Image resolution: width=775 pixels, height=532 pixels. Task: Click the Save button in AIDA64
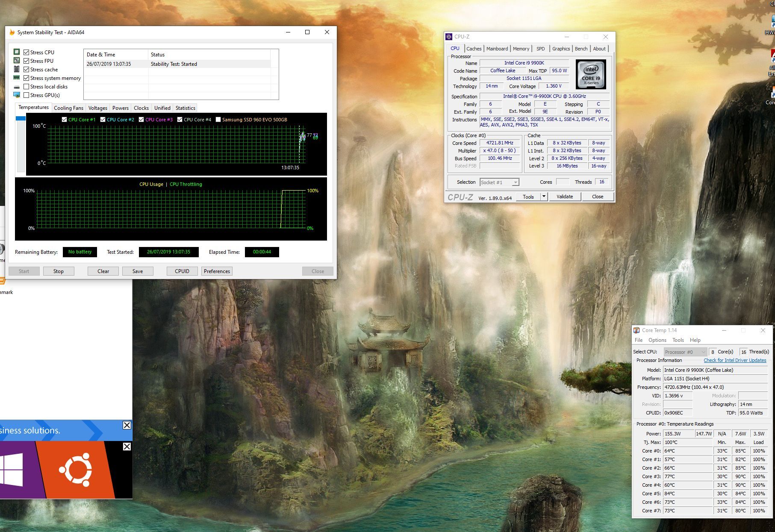138,271
